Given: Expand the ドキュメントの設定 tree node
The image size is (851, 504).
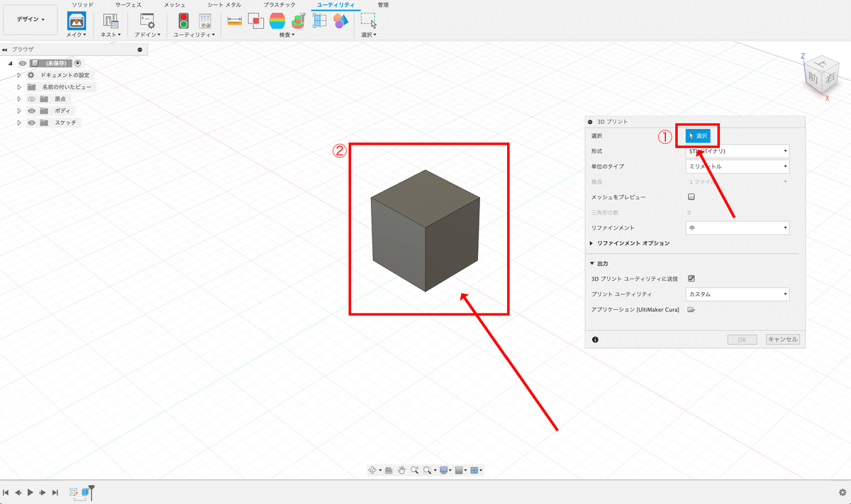Looking at the screenshot, I should (20, 75).
